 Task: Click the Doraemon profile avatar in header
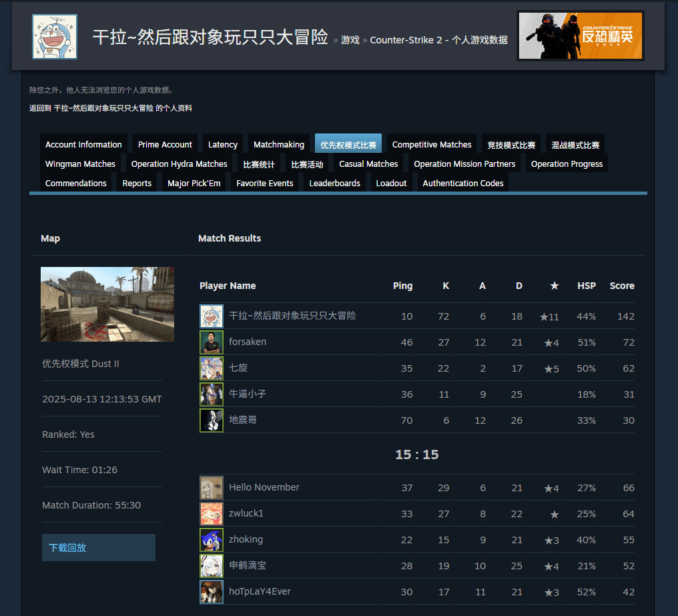pos(55,37)
